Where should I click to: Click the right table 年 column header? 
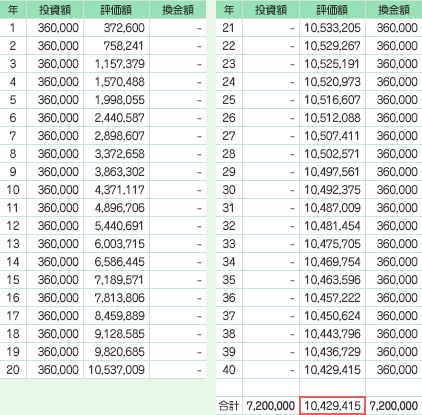point(229,9)
